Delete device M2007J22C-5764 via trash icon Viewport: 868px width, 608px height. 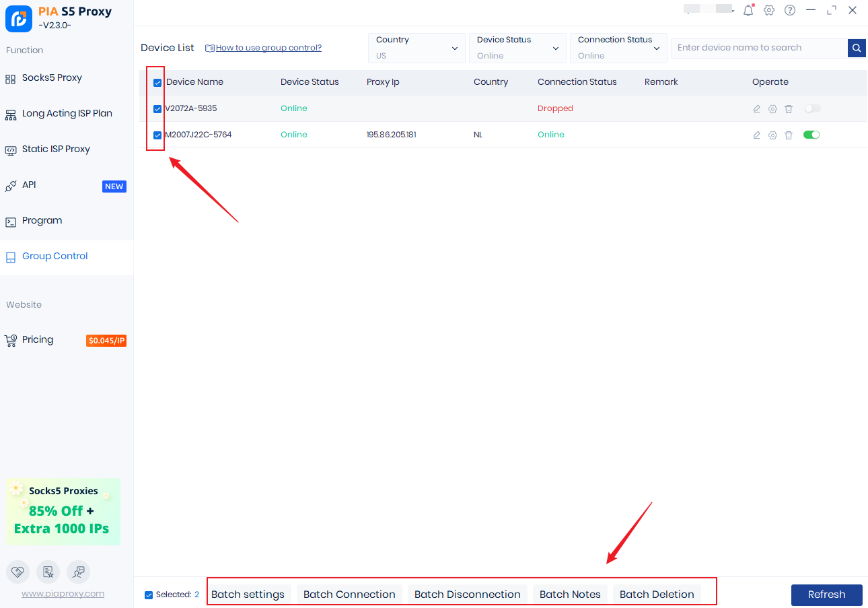click(789, 135)
